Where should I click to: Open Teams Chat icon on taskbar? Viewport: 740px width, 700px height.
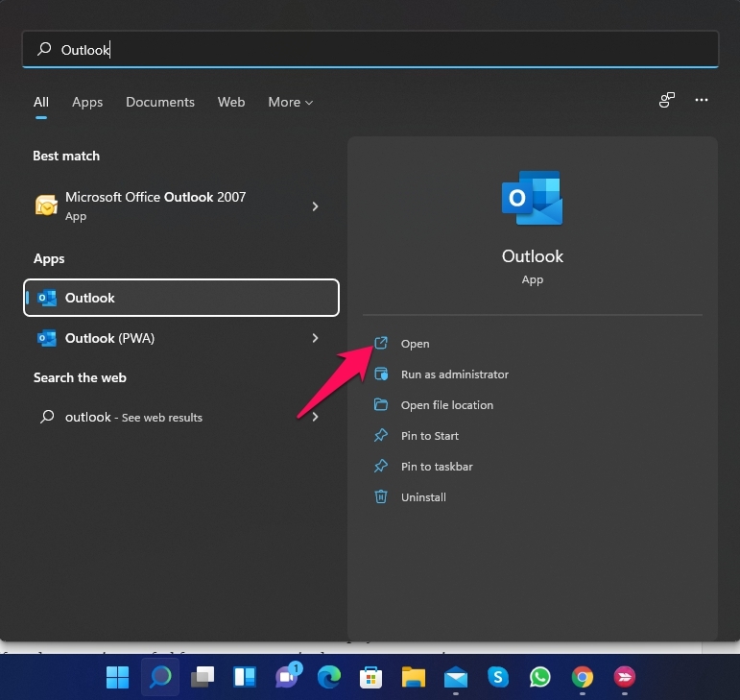coord(287,677)
